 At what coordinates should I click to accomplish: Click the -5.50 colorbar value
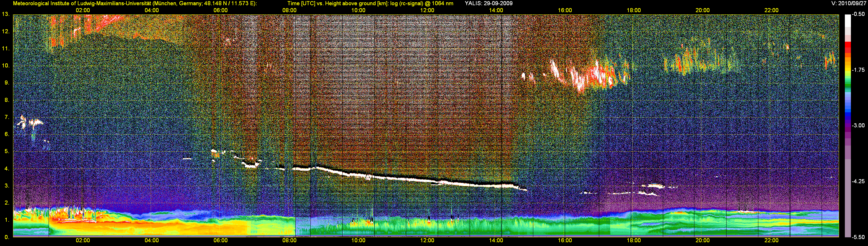[x=858, y=237]
